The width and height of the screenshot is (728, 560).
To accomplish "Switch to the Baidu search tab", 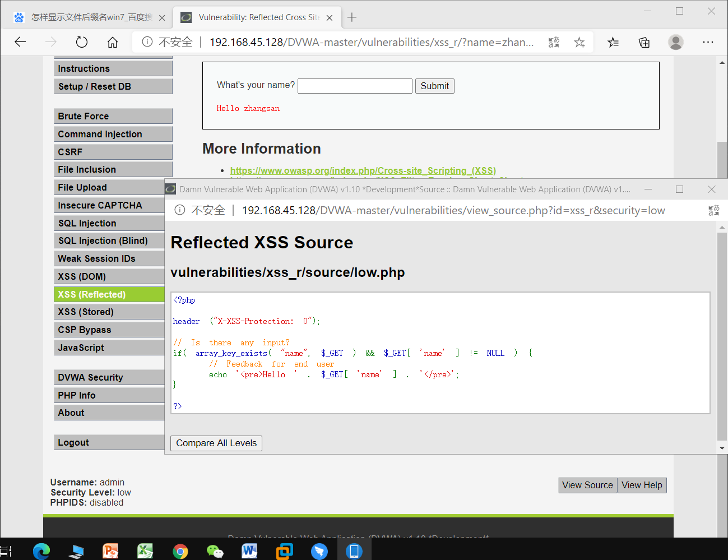I will pyautogui.click(x=90, y=17).
